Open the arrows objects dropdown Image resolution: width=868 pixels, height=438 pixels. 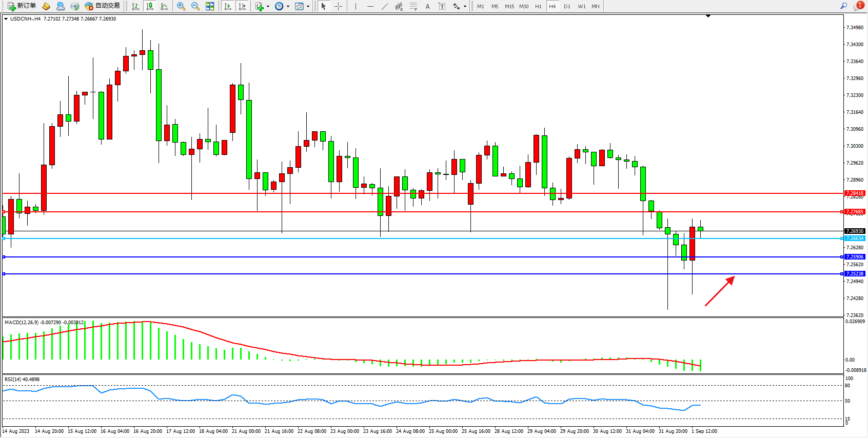465,7
